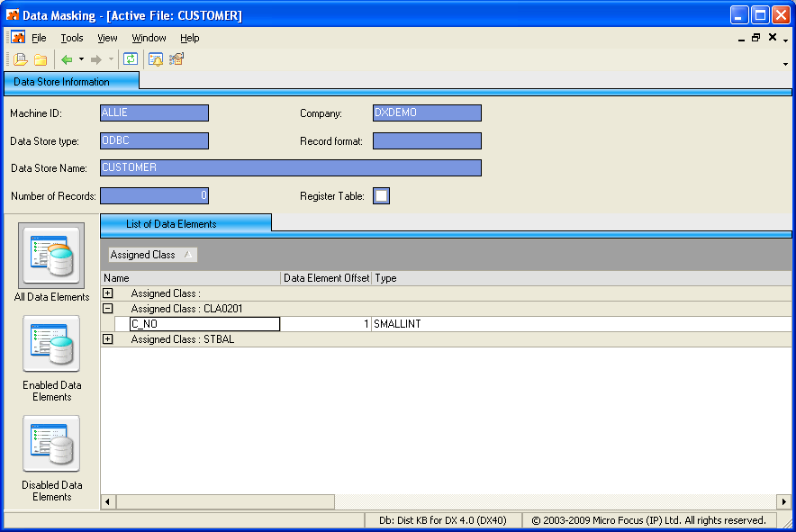Click the rightmost properties toolbar icon
This screenshot has width=796, height=532.
[176, 59]
